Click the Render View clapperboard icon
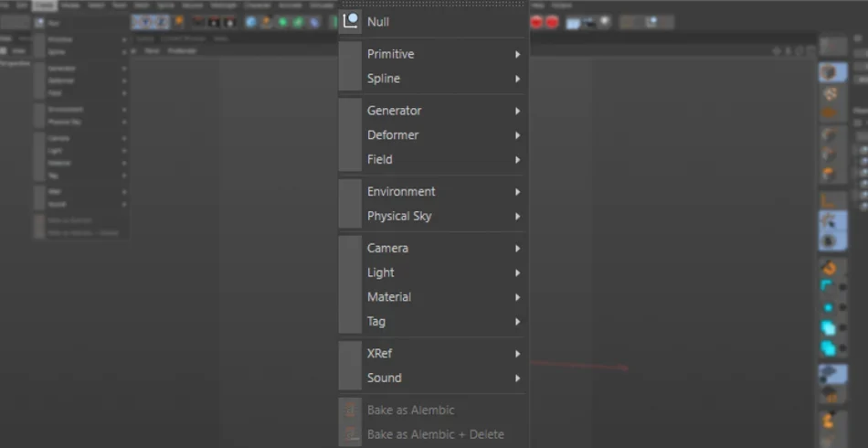The height and width of the screenshot is (448, 868). coord(199,22)
